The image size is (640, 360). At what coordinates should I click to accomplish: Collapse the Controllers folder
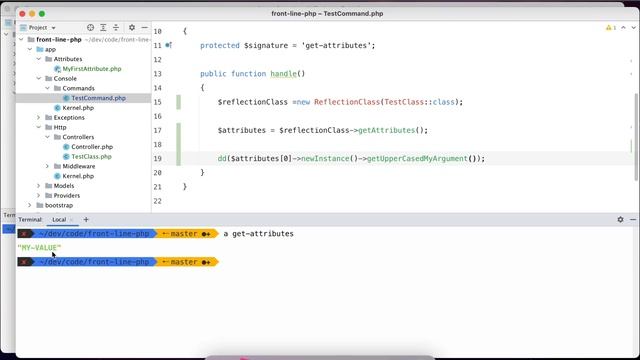pos(47,137)
